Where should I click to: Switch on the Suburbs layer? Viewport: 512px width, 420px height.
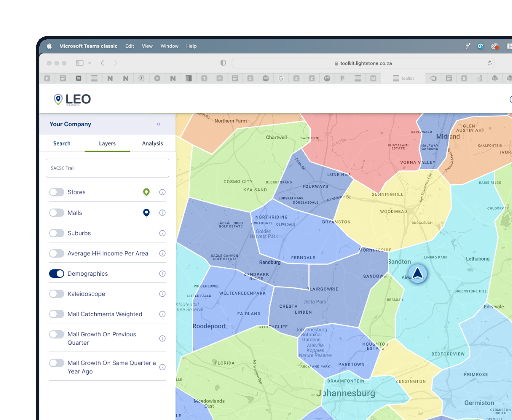click(x=57, y=233)
